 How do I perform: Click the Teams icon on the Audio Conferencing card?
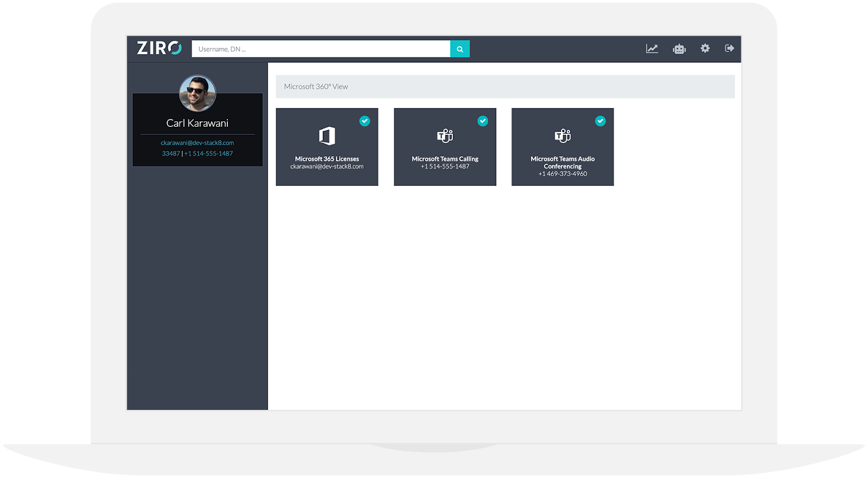point(563,135)
